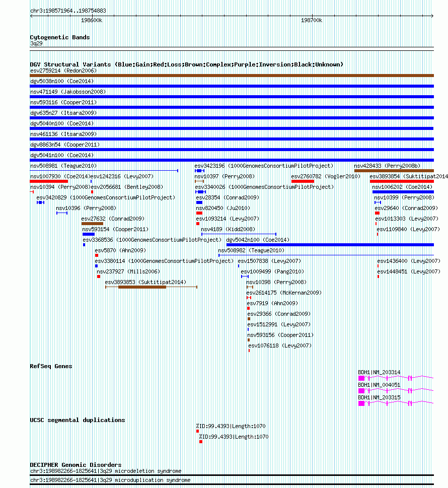Click esv3893854 (Suktitipat2014) label

[409, 176]
